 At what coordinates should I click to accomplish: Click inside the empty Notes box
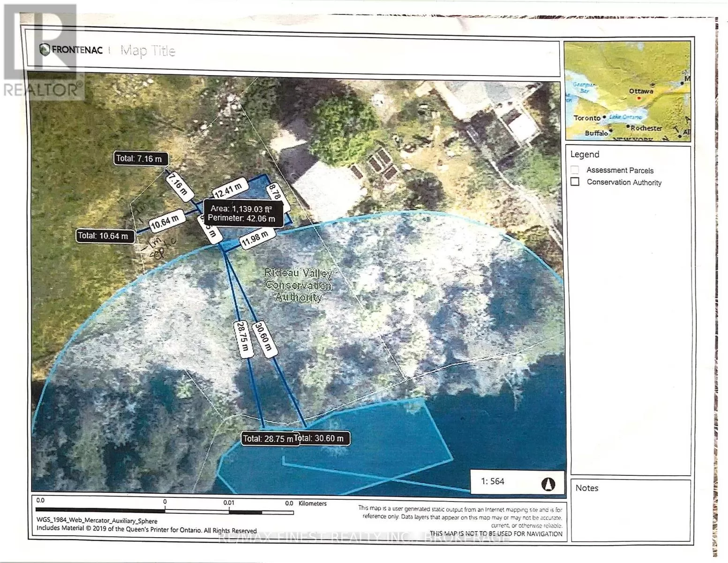pos(630,516)
